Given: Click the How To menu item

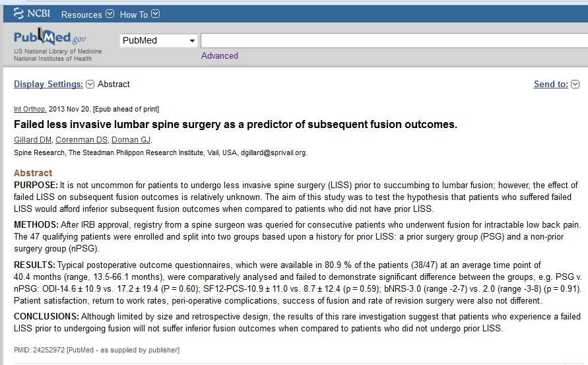Looking at the screenshot, I should click(x=133, y=15).
